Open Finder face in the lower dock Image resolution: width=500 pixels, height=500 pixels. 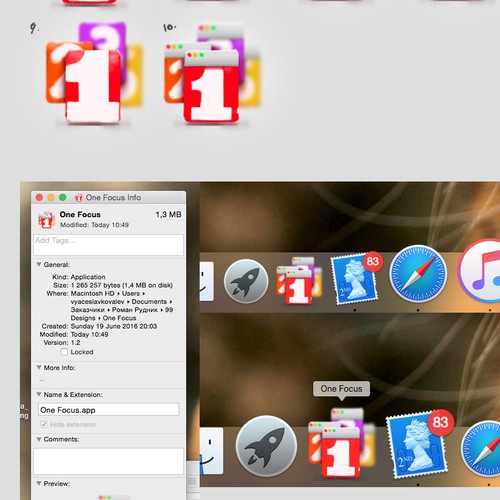coord(211,451)
